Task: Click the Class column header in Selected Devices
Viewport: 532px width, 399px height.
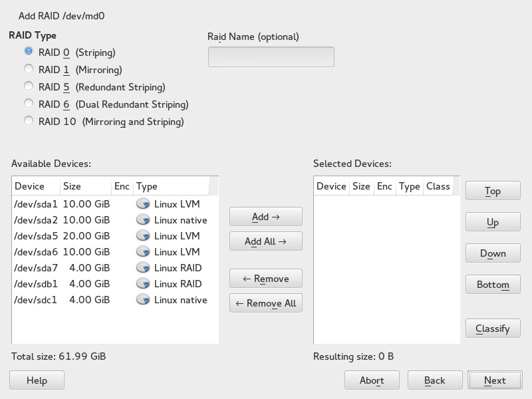Action: point(438,187)
